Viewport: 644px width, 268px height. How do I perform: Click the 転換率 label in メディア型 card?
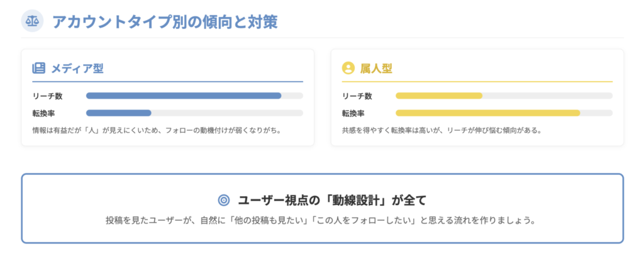[x=44, y=113]
